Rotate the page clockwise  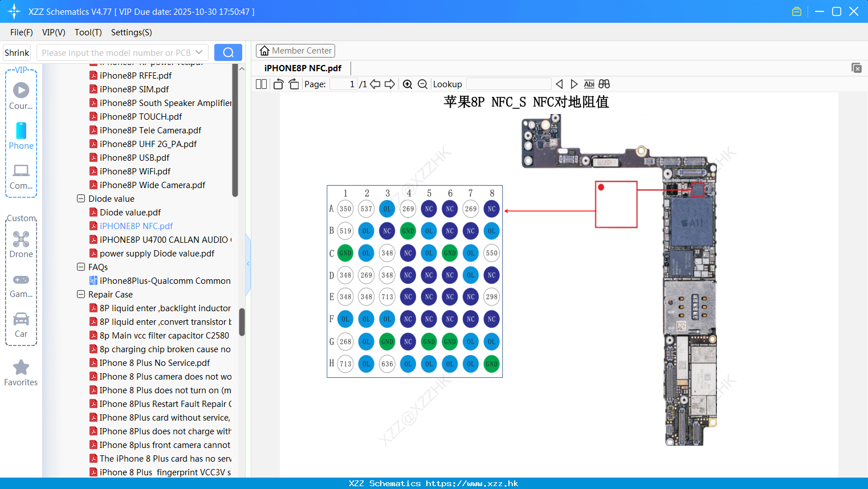(294, 84)
